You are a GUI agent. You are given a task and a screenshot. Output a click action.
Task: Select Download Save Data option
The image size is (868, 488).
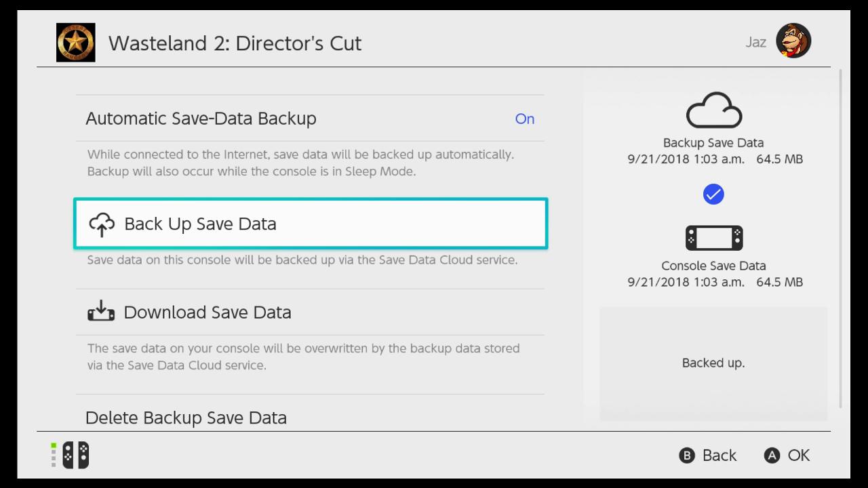(310, 312)
